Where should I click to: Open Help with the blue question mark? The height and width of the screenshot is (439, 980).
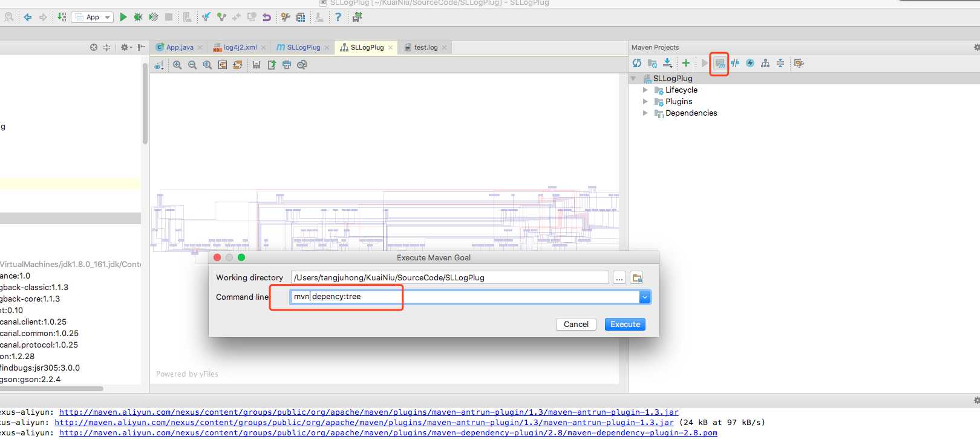(338, 17)
